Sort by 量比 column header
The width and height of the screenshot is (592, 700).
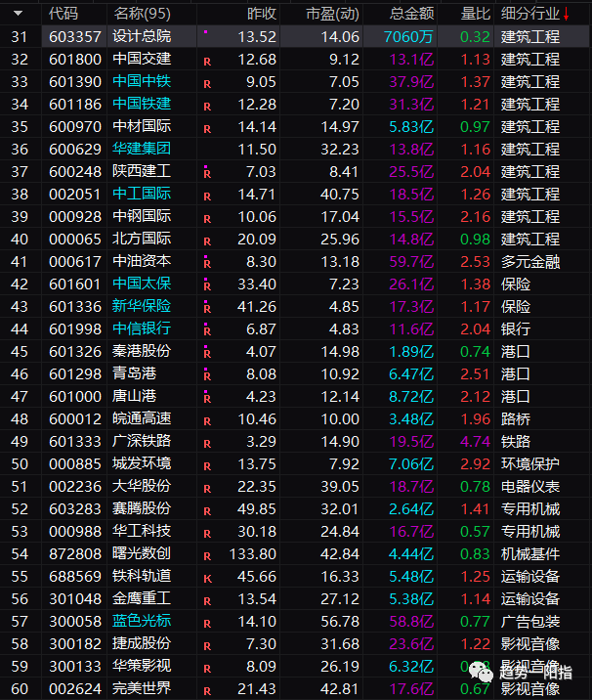[x=475, y=14]
